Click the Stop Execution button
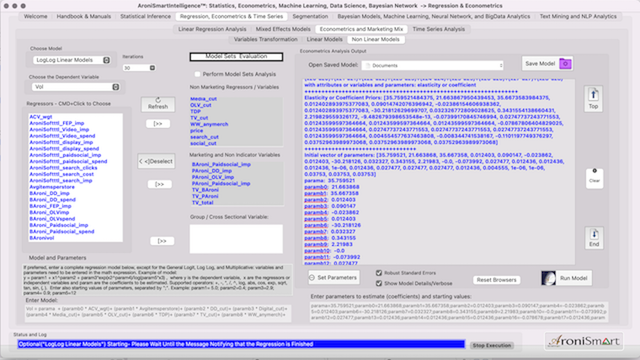Screen dimensions: 640x360 [491, 345]
